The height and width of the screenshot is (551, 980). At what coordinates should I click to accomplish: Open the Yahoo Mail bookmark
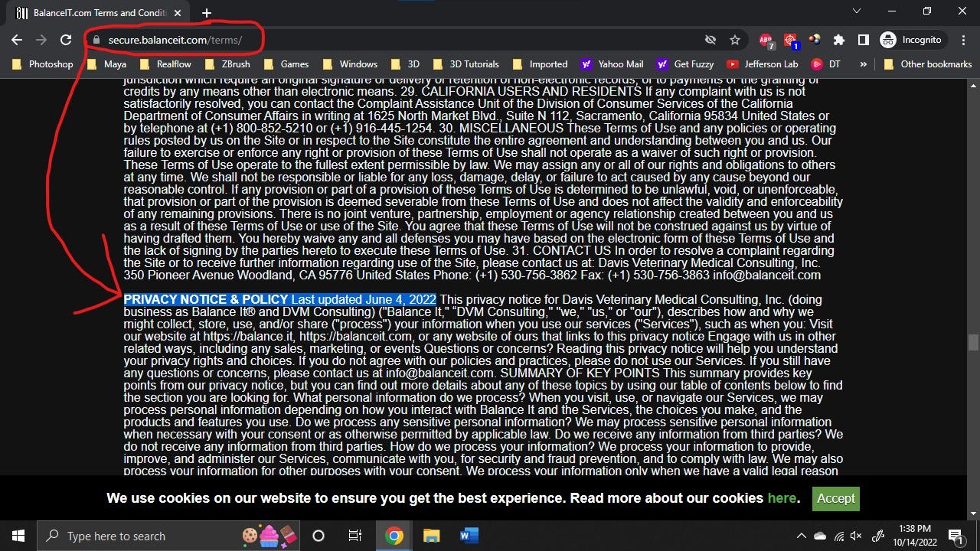pyautogui.click(x=612, y=64)
